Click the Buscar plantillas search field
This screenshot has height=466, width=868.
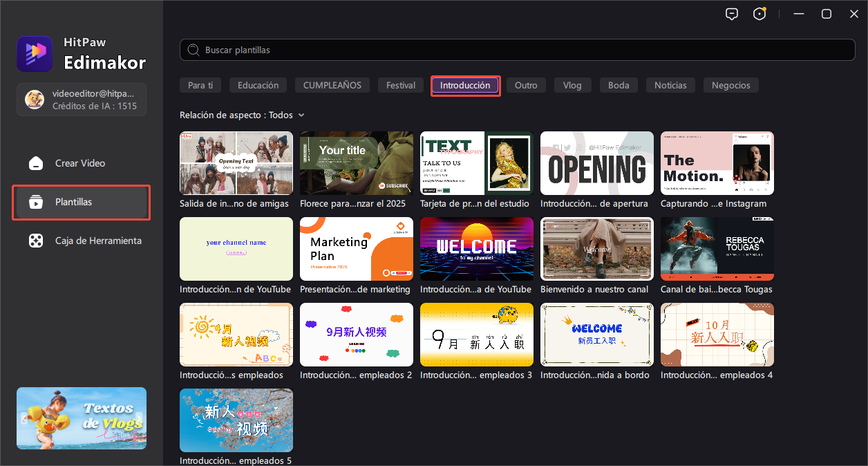tap(517, 50)
